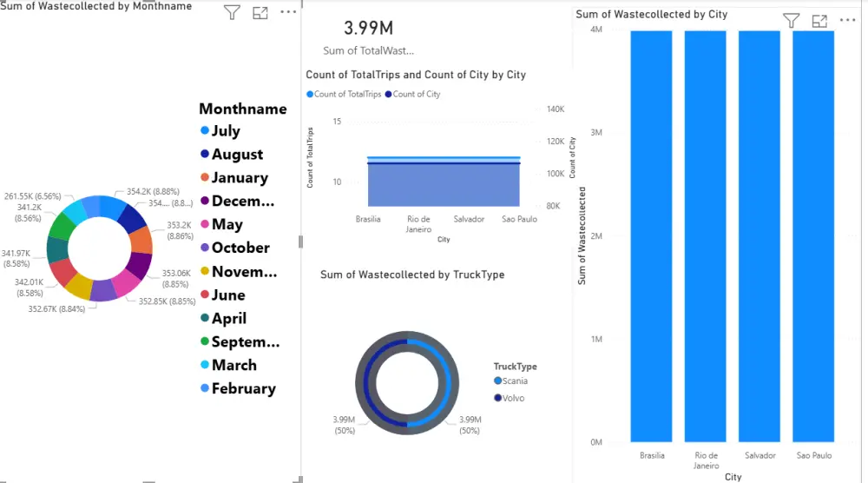868x483 pixels.
Task: Click the 352.67K (8.84%) donut label
Action: pos(56,308)
